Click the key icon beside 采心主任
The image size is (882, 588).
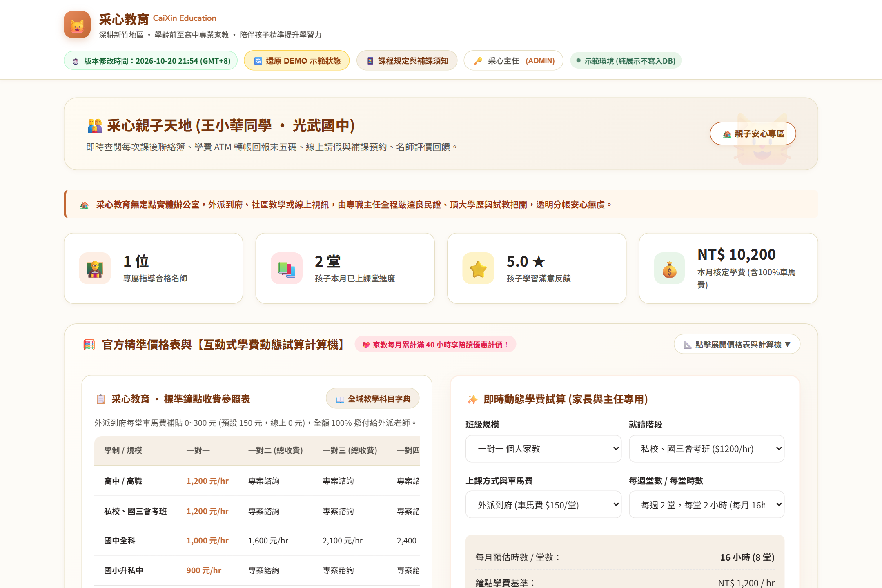click(x=478, y=61)
